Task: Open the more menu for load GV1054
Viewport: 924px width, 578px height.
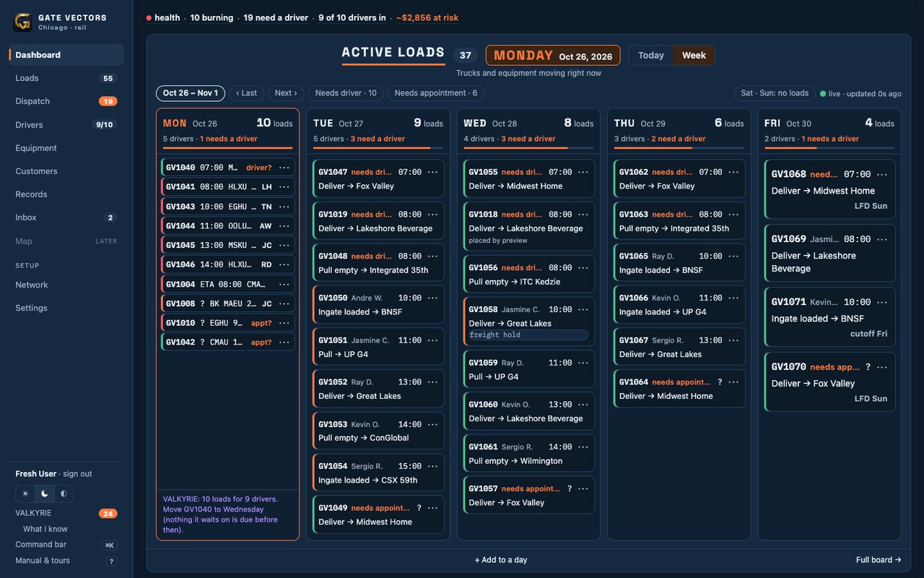Action: pos(432,466)
